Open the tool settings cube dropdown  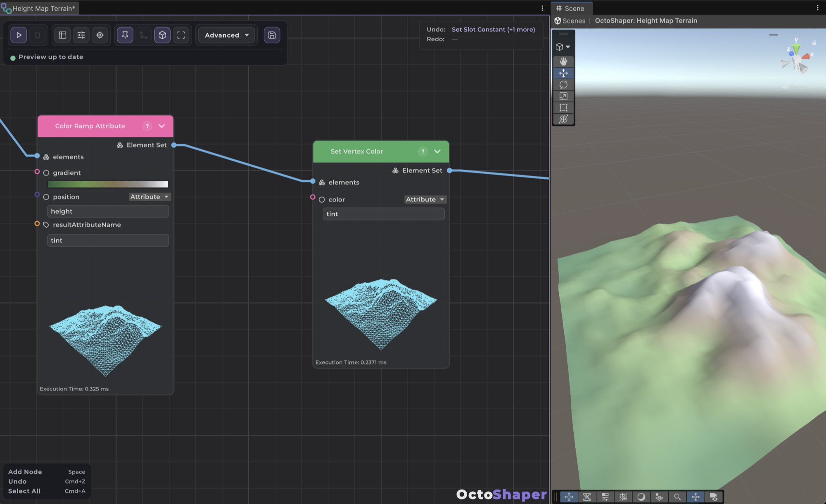563,47
